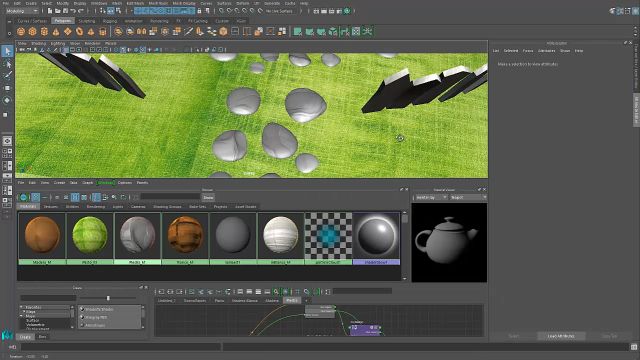Toggle the green grid icon in node editor toolbar
This screenshot has height=360, width=640.
tap(285, 292)
